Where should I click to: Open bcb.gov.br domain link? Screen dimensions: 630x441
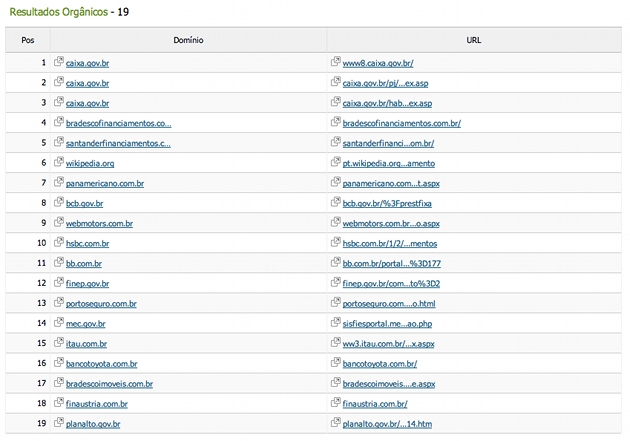coord(84,204)
